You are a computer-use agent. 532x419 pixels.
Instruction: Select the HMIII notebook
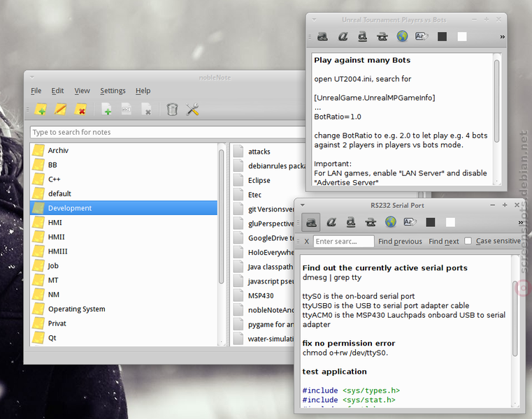(124, 251)
